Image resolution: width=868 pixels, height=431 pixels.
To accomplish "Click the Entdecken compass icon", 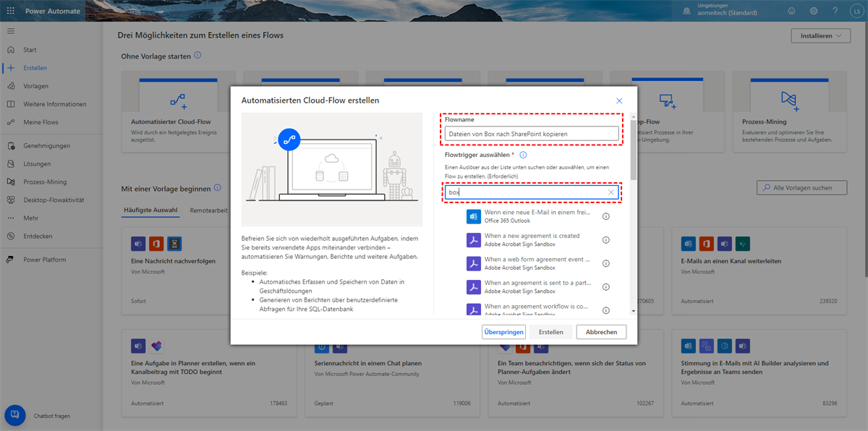I will coord(10,236).
